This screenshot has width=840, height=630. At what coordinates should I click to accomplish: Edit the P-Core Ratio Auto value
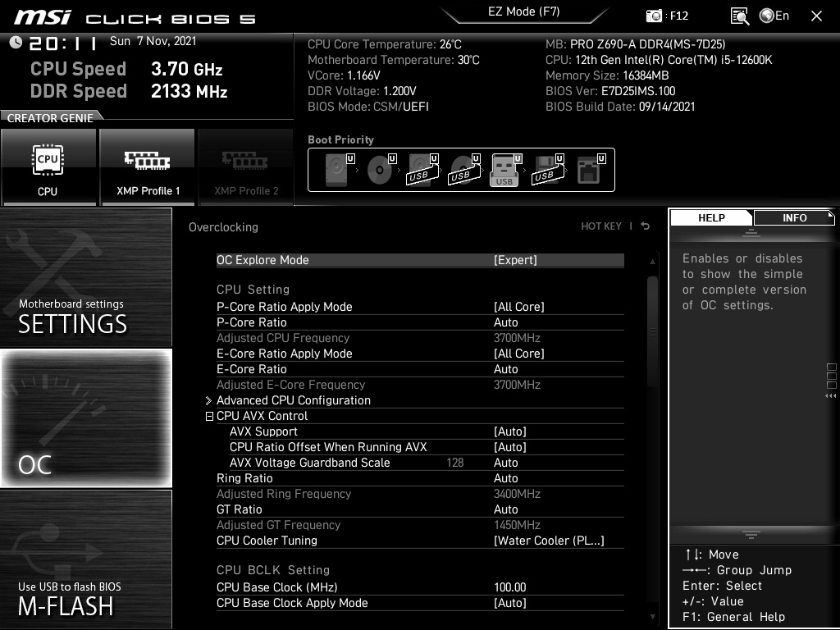pyautogui.click(x=420, y=322)
